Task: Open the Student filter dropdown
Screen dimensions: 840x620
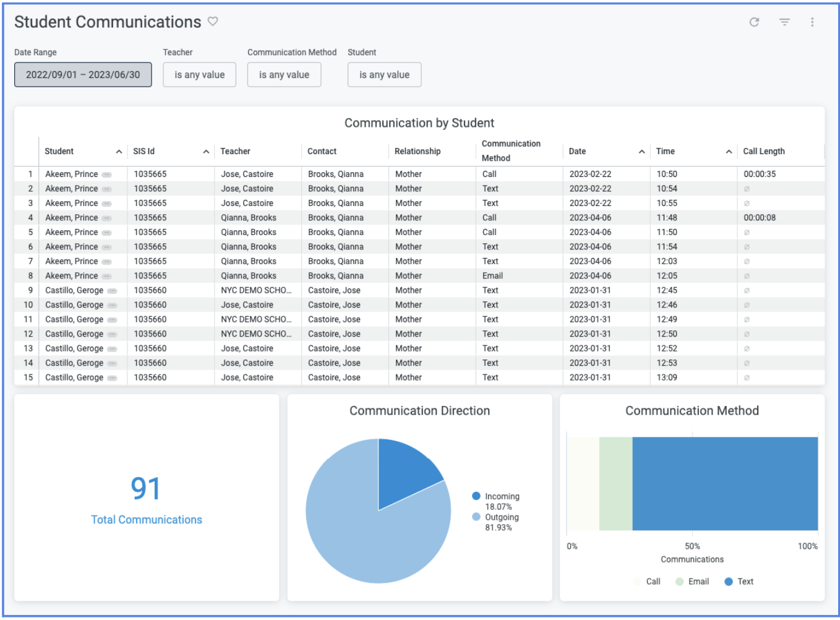Action: pyautogui.click(x=384, y=75)
